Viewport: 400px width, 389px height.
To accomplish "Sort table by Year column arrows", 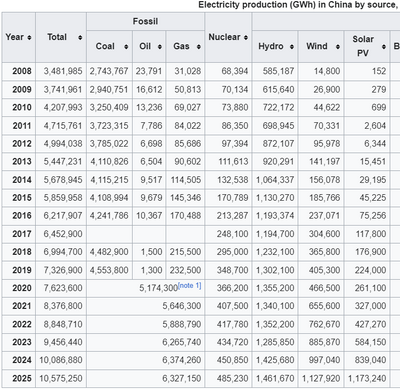I will (x=29, y=37).
